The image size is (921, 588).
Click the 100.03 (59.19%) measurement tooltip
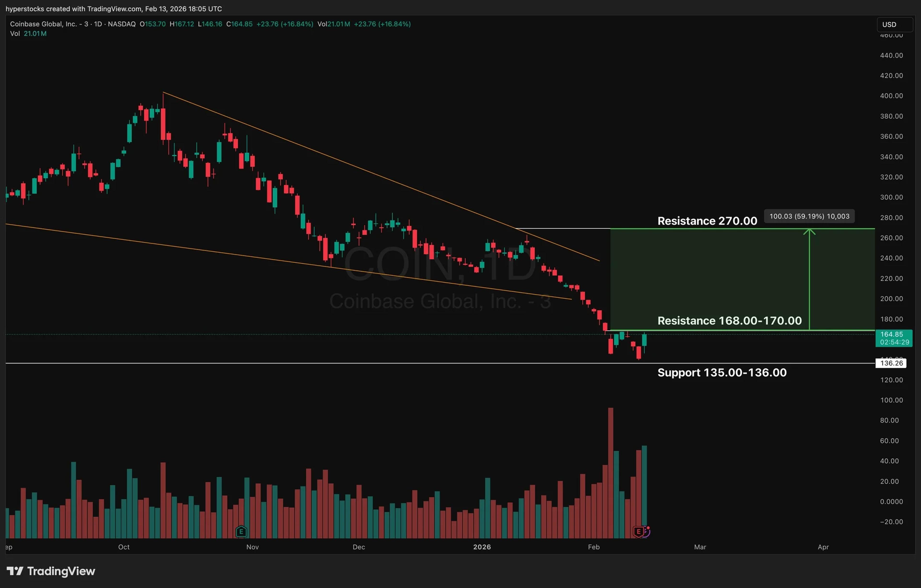tap(809, 216)
